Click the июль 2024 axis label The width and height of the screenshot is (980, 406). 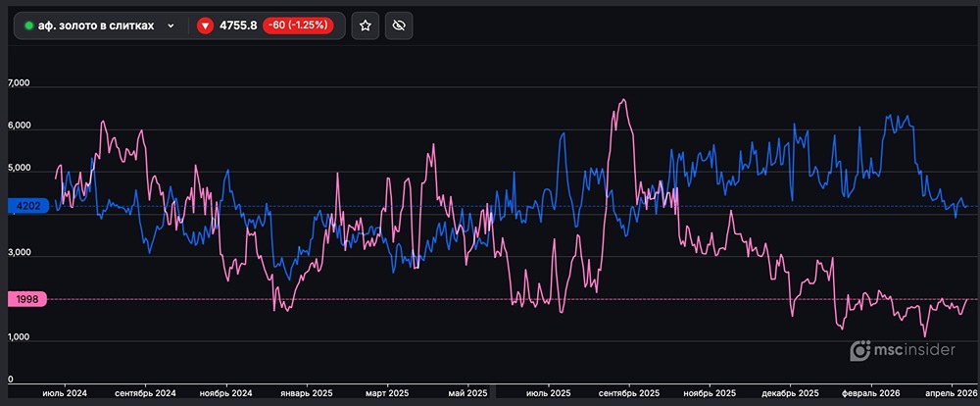(x=65, y=392)
